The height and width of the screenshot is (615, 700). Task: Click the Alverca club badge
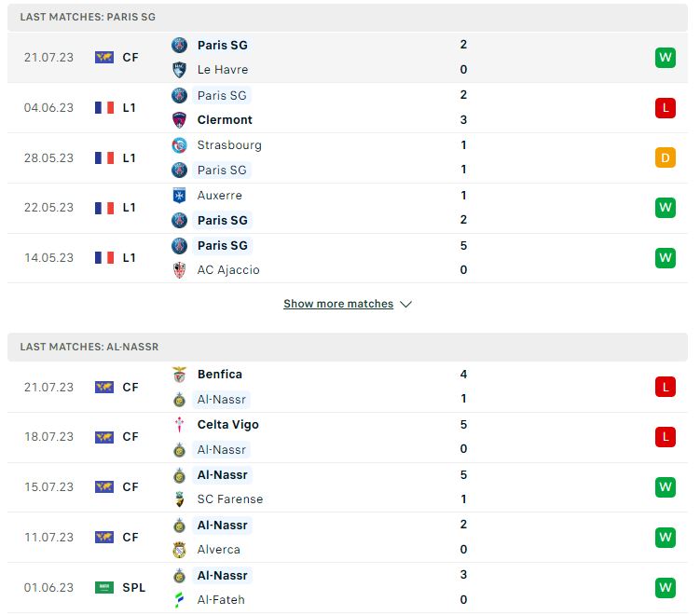pos(179,550)
